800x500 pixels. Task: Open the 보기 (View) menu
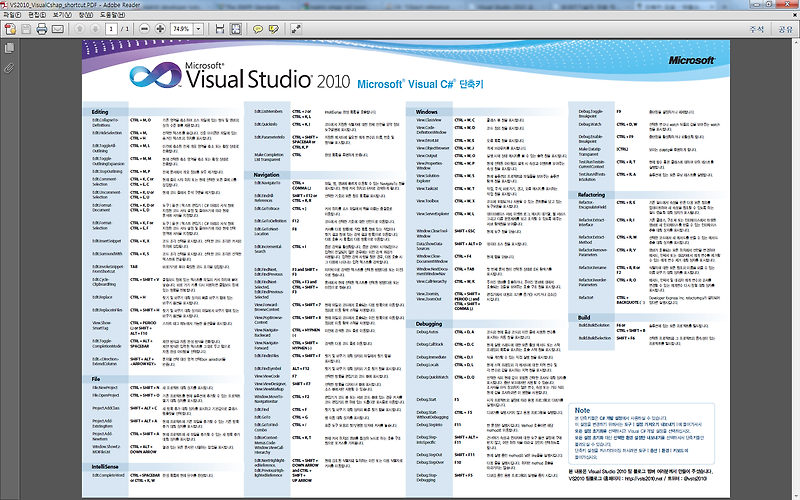[62, 15]
